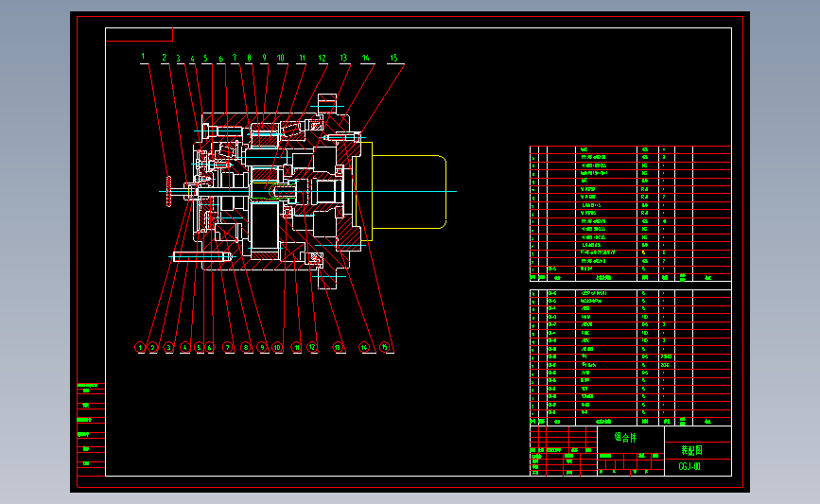The width and height of the screenshot is (820, 504).
Task: Click the empty red box in the frame's top-left corner
Action: coord(139,34)
